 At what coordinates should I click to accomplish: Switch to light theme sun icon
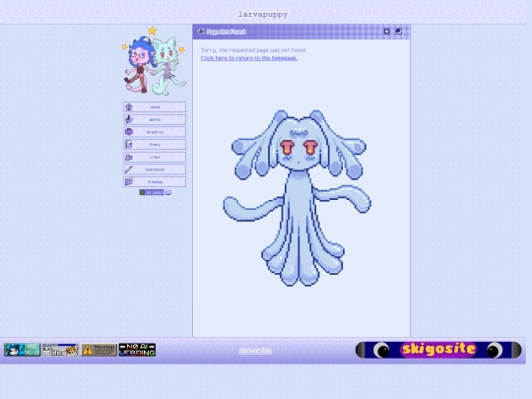pos(386,32)
